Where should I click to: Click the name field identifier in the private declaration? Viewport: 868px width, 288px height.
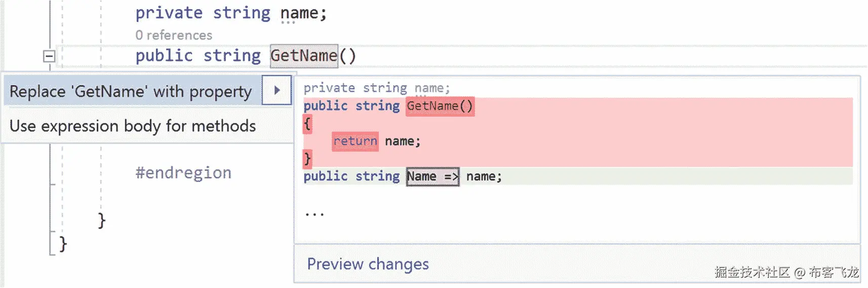pyautogui.click(x=299, y=13)
